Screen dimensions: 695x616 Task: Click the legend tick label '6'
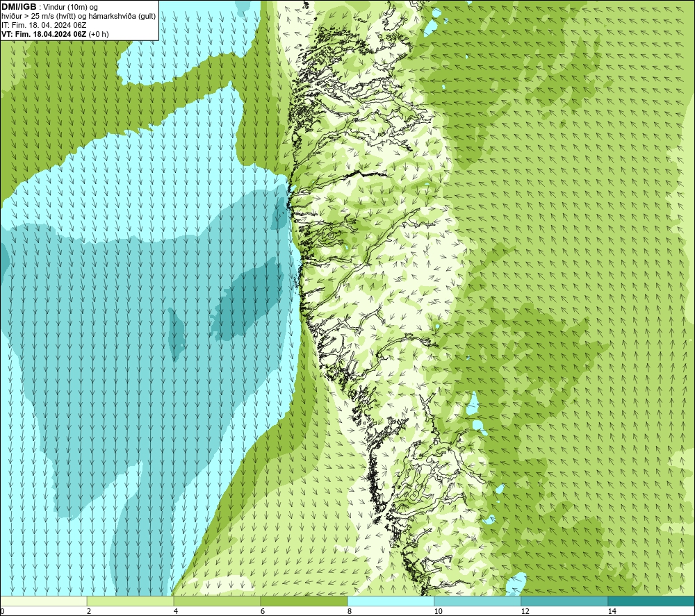[263, 611]
